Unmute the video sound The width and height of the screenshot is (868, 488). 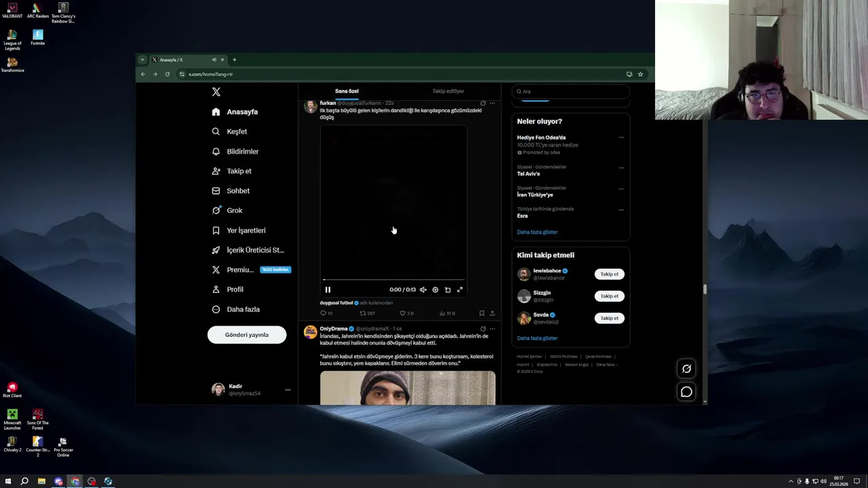pos(423,289)
